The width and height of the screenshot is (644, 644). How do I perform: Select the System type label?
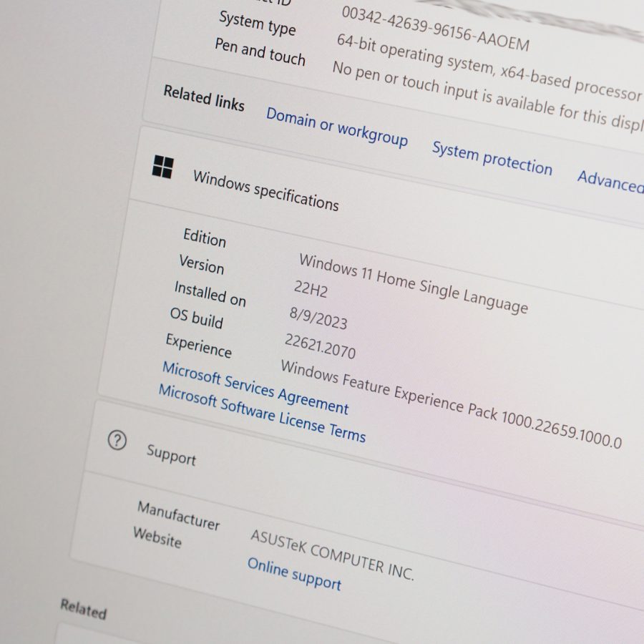[x=257, y=23]
